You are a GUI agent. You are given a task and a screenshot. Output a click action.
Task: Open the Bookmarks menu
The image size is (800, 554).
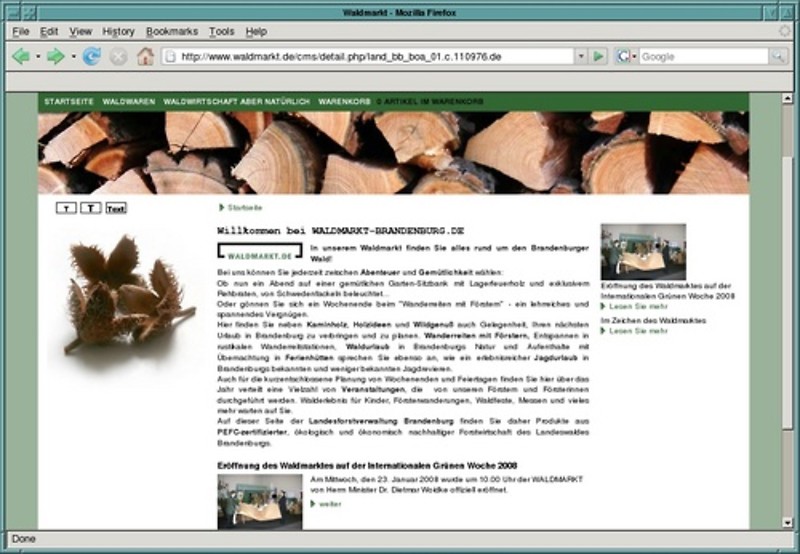coord(172,32)
